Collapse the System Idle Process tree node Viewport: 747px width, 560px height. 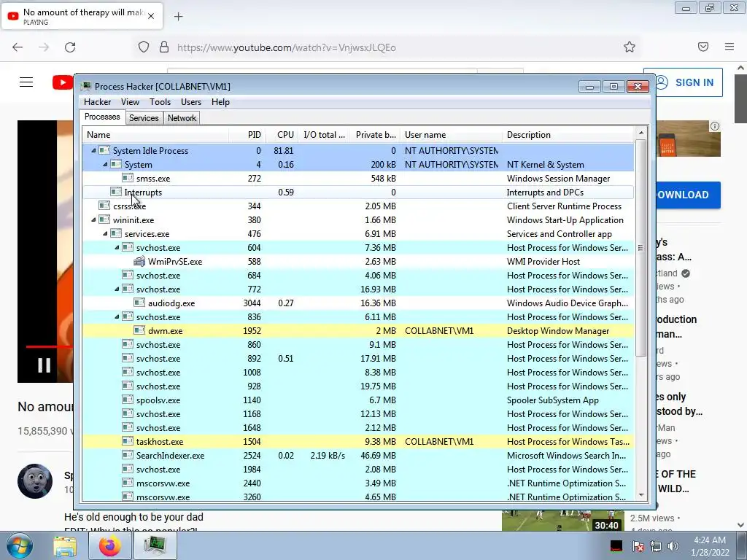click(x=93, y=150)
